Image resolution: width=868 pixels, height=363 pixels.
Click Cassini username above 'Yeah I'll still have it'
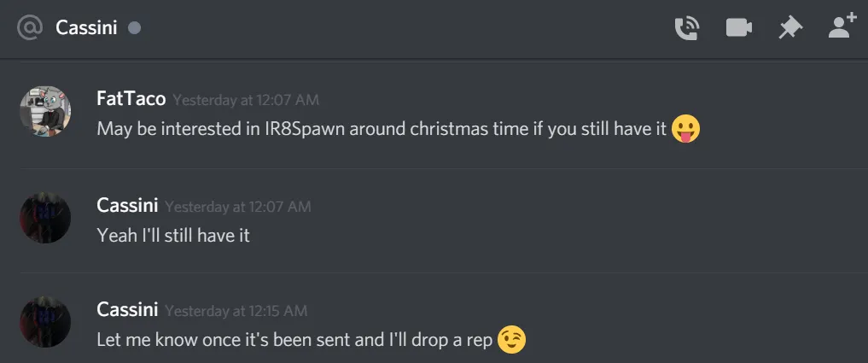(127, 206)
